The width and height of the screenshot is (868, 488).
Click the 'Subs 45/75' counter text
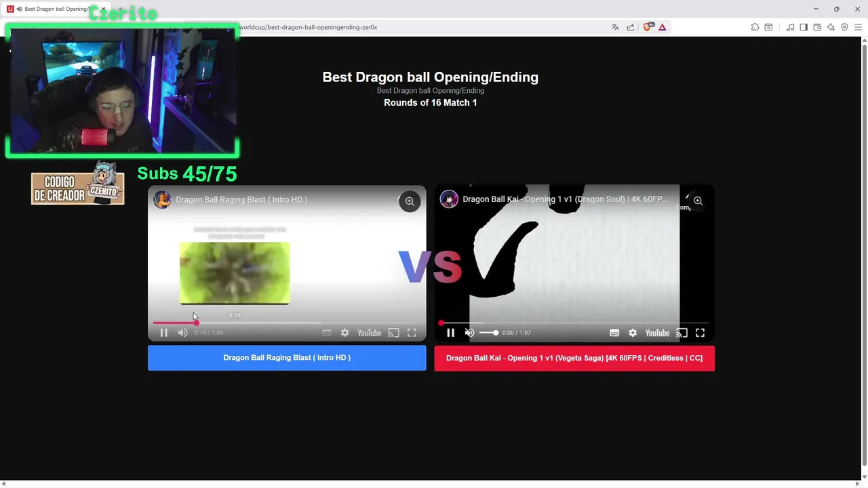pyautogui.click(x=186, y=174)
